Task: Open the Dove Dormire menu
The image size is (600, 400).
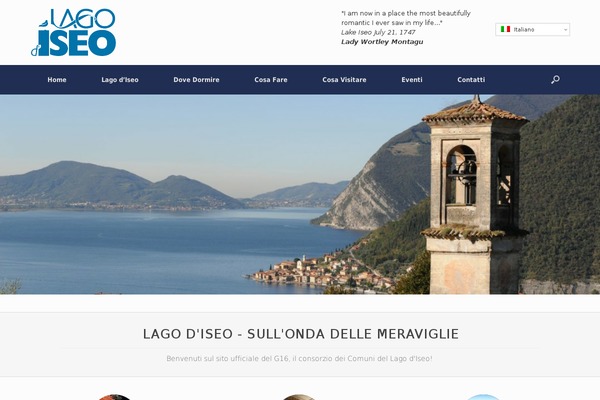Action: click(x=196, y=80)
